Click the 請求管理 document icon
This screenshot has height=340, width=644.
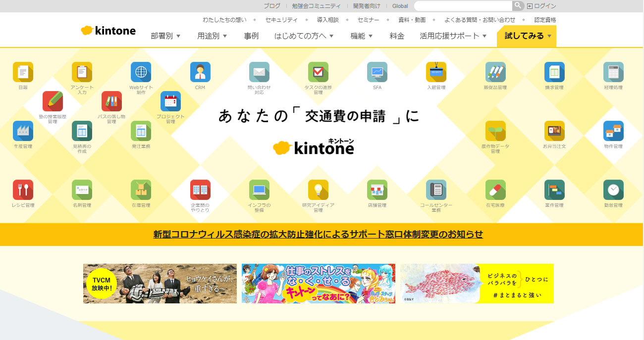(x=554, y=72)
